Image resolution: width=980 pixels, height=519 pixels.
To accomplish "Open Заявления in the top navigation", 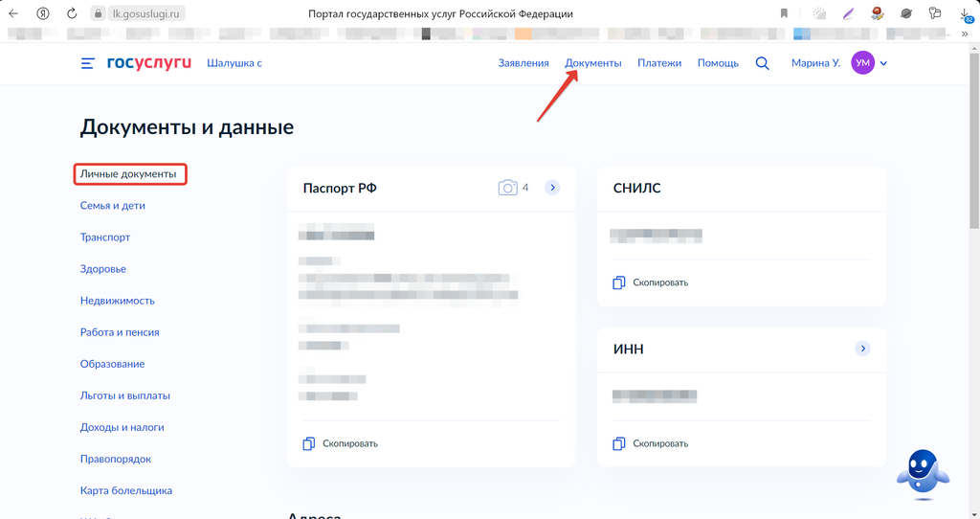I will pyautogui.click(x=523, y=63).
